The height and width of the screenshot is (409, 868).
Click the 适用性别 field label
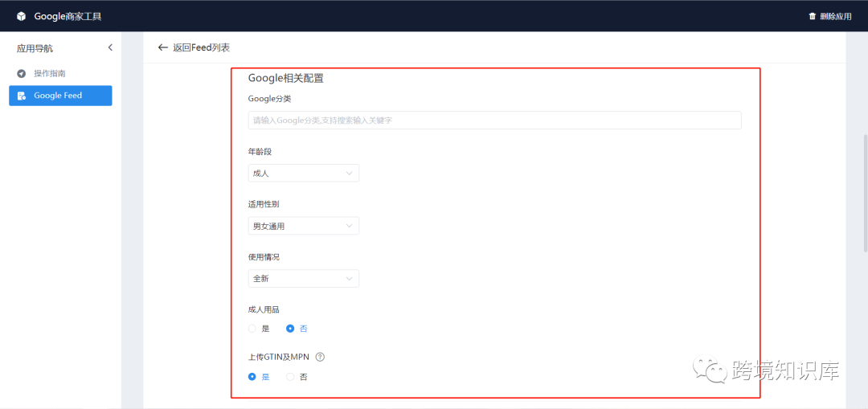pos(264,204)
